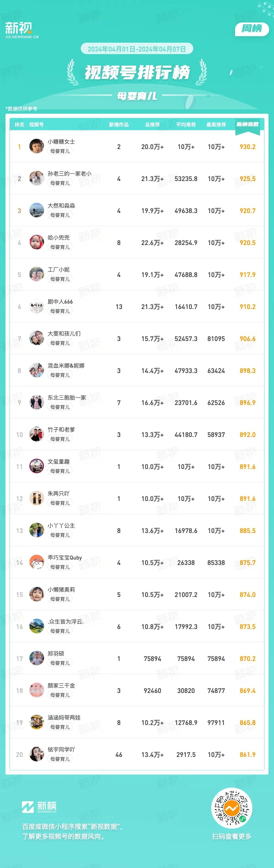Select the 新榜指数 column header
Screen dimensions: 274x868
(x=248, y=124)
